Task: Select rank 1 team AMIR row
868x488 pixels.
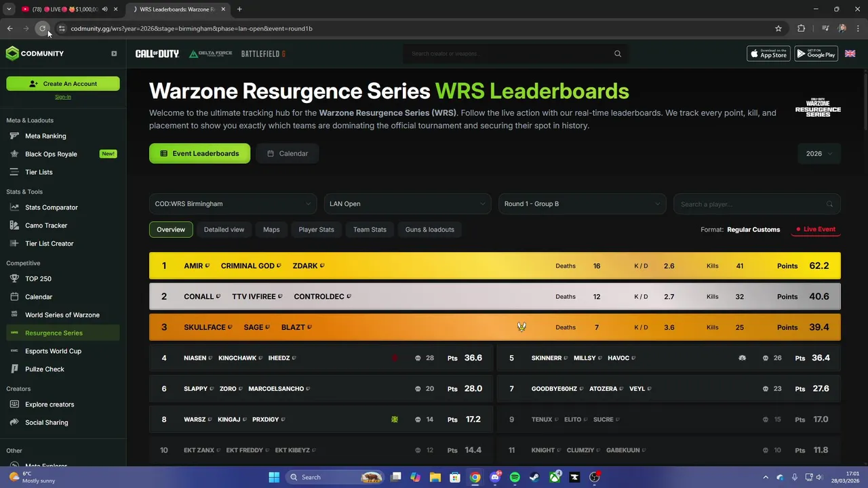Action: tap(495, 266)
